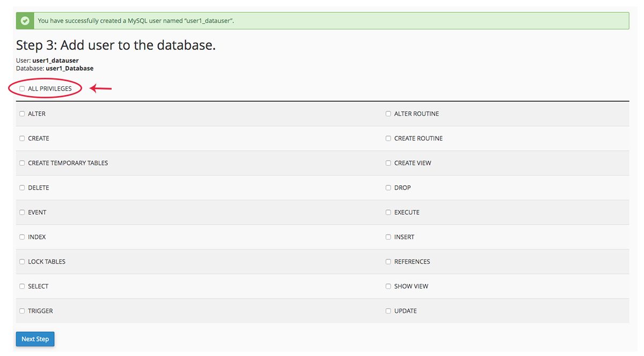Toggle the CREATE VIEW checkbox
Screen dimensions: 644x356
tap(388, 163)
